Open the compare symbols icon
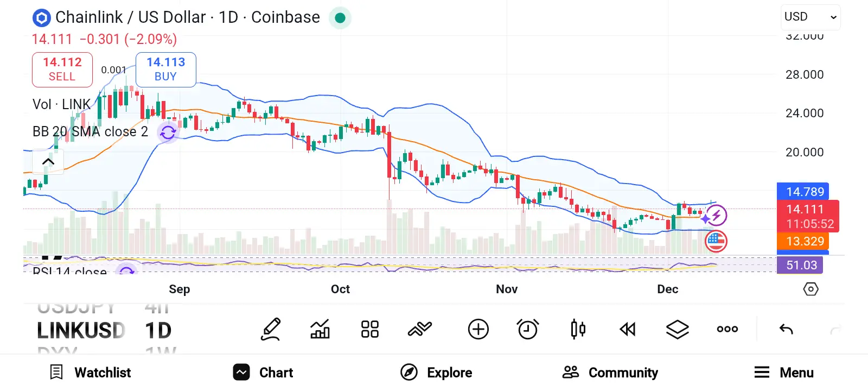Image resolution: width=868 pixels, height=391 pixels. tap(419, 329)
